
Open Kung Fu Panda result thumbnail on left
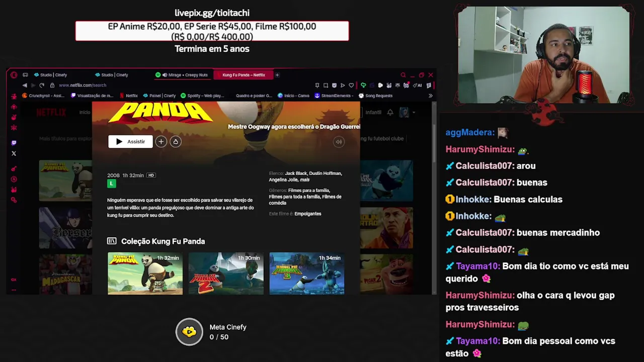pos(65,180)
